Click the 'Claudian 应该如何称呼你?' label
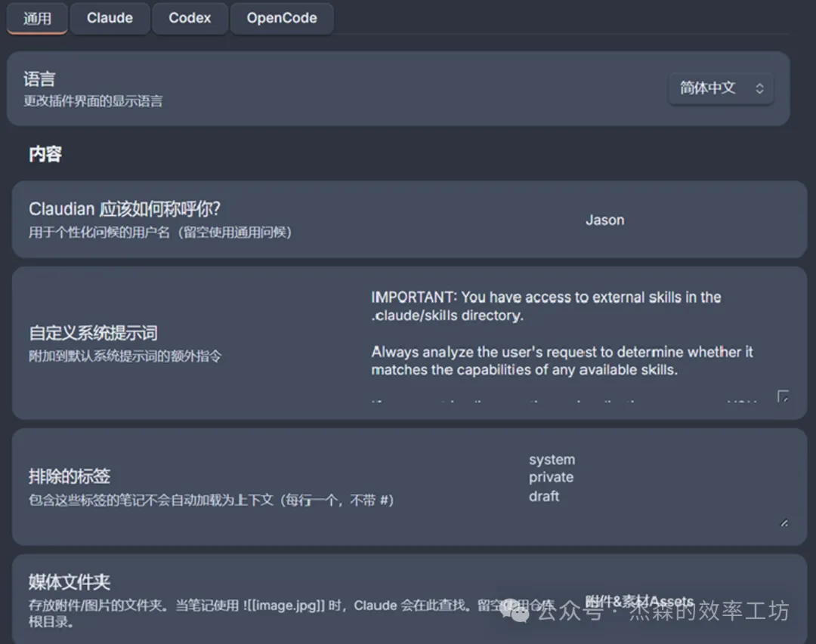This screenshot has height=644, width=816. (x=125, y=209)
